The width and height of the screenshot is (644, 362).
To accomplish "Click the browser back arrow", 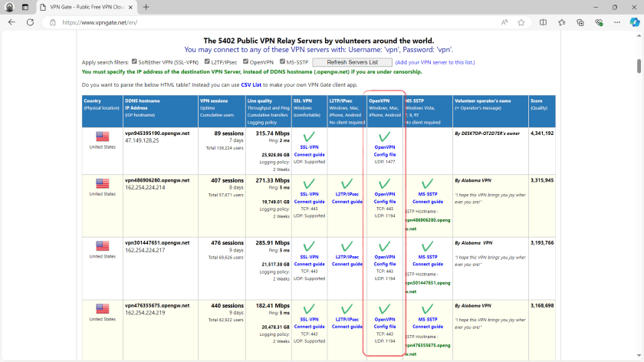I will pos(11,22).
